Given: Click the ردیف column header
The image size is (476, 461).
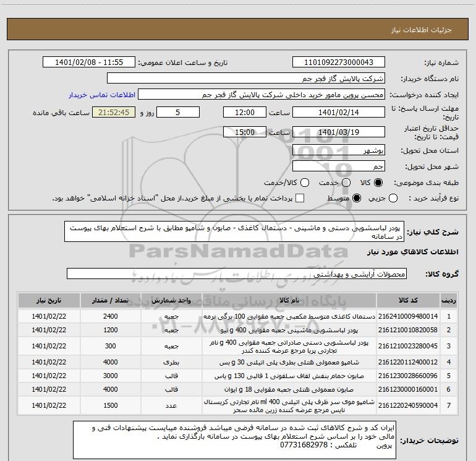Looking at the screenshot, I should [x=449, y=300].
